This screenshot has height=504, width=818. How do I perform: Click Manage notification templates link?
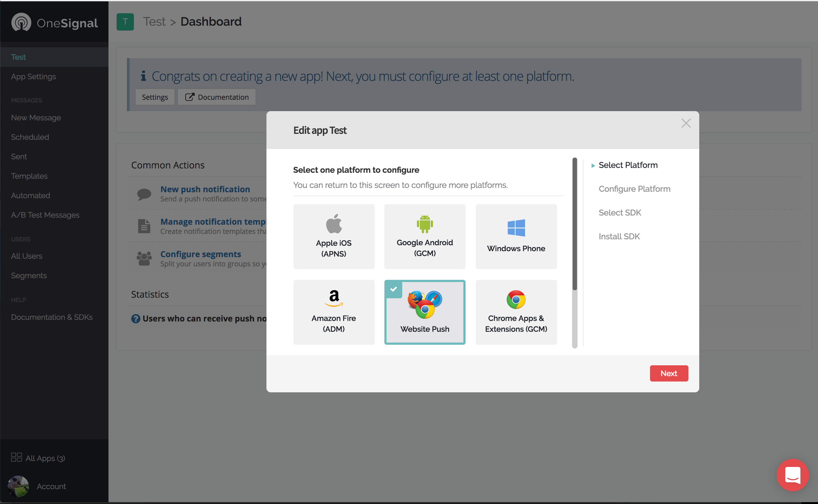213,221
